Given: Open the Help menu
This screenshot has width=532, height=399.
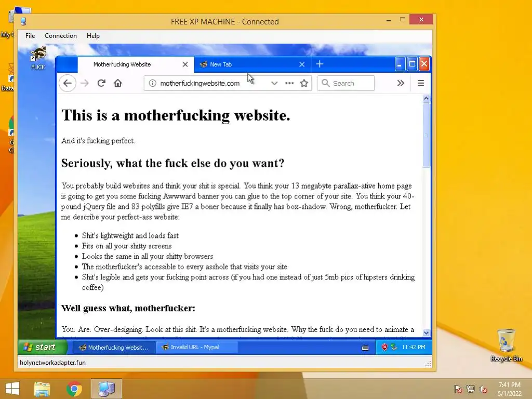Looking at the screenshot, I should (93, 36).
